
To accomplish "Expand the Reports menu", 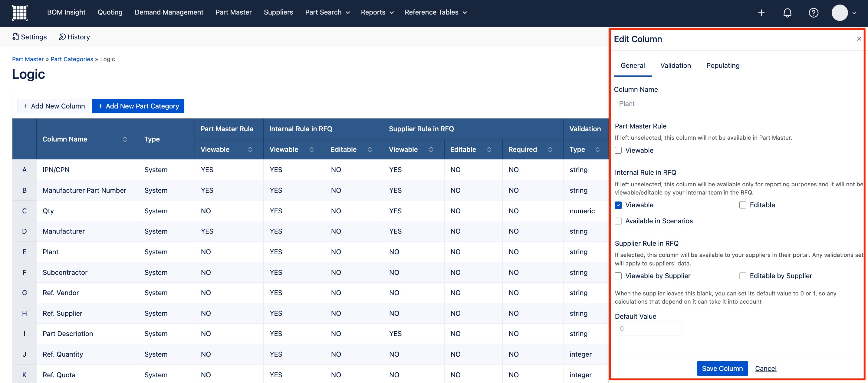I will tap(377, 12).
